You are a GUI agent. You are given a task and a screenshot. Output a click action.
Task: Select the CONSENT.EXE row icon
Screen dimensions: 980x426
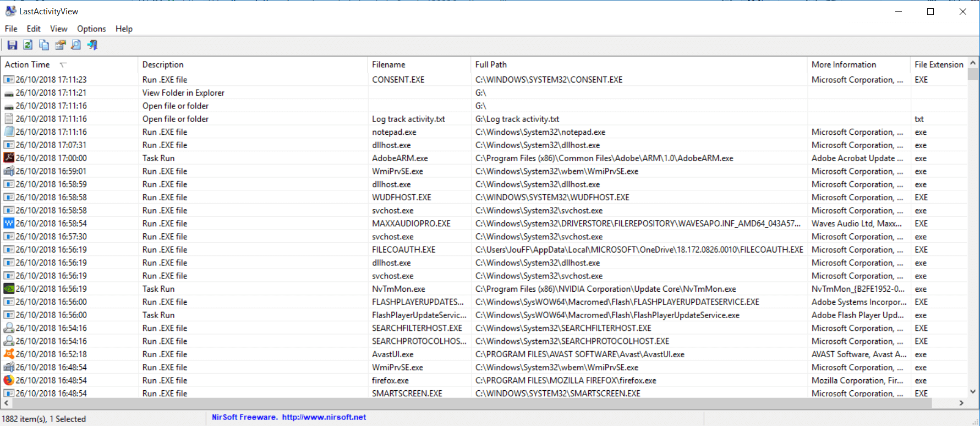coord(9,80)
